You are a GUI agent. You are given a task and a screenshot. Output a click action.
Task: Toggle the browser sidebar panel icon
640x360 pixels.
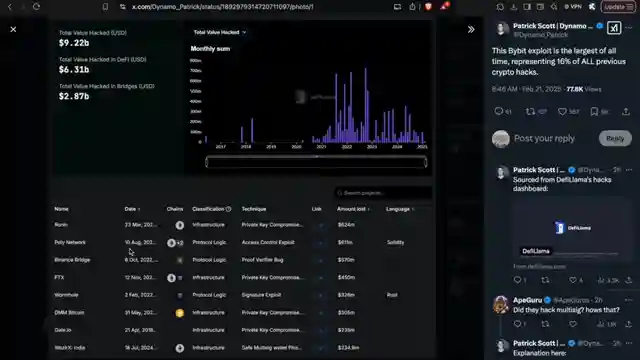(x=527, y=7)
